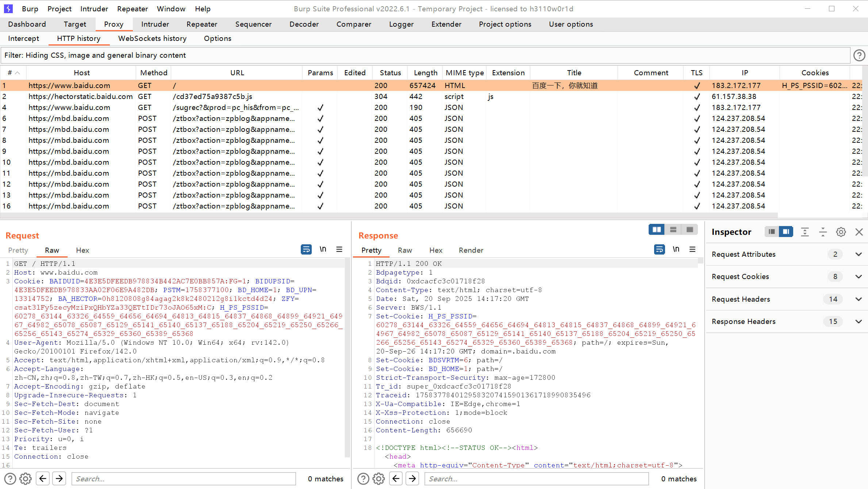The image size is (868, 489).
Task: Sort history by Status column header
Action: click(390, 73)
